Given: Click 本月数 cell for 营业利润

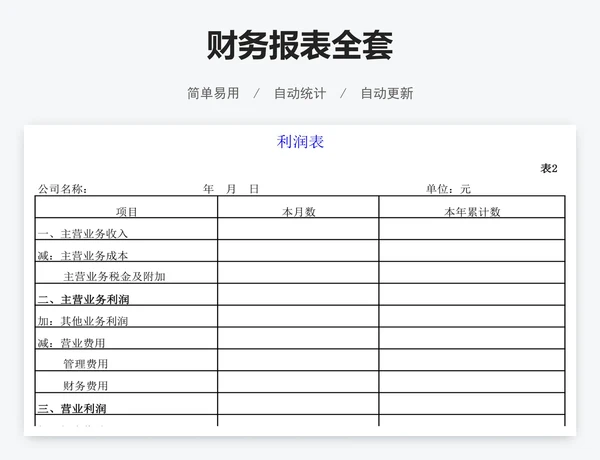Looking at the screenshot, I should [298, 403].
